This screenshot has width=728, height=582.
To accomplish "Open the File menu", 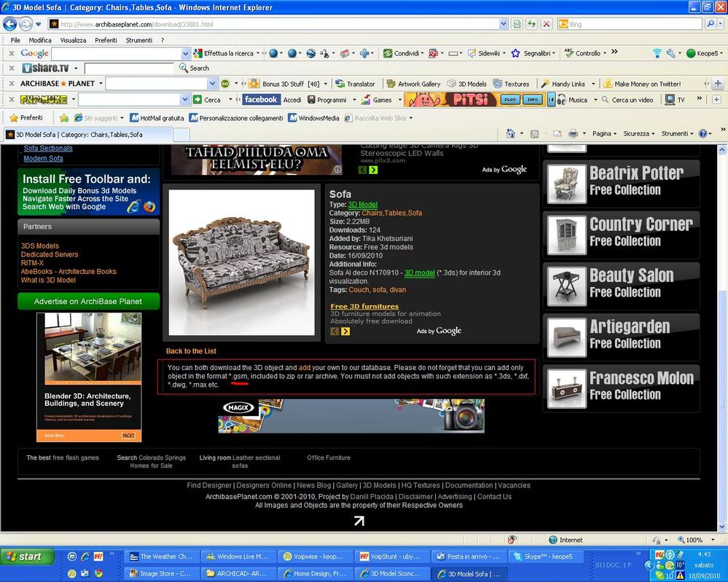I will click(x=15, y=40).
